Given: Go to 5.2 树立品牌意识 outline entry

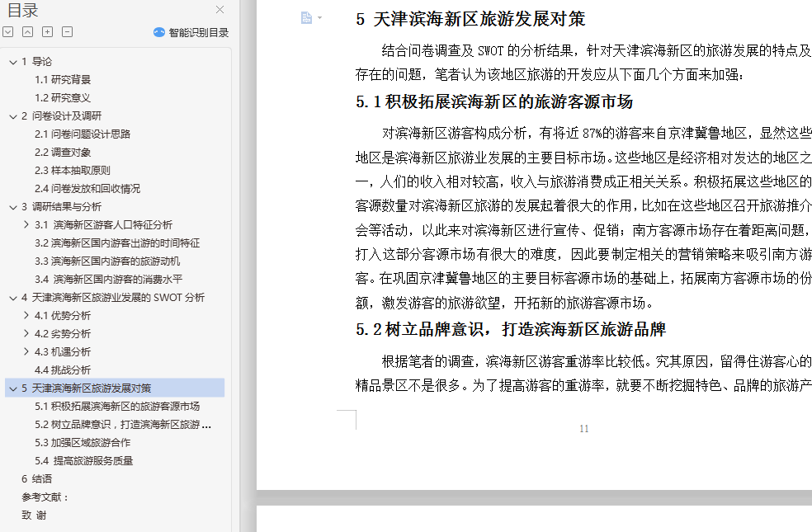Looking at the screenshot, I should (x=123, y=424).
